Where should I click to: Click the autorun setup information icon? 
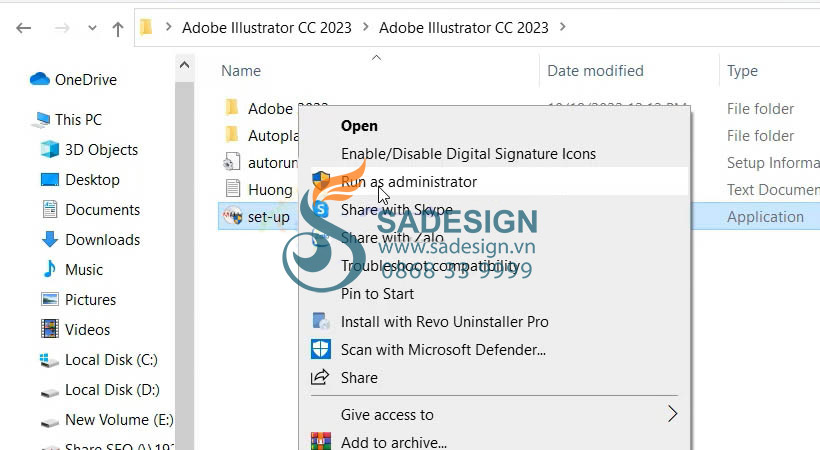pos(232,162)
